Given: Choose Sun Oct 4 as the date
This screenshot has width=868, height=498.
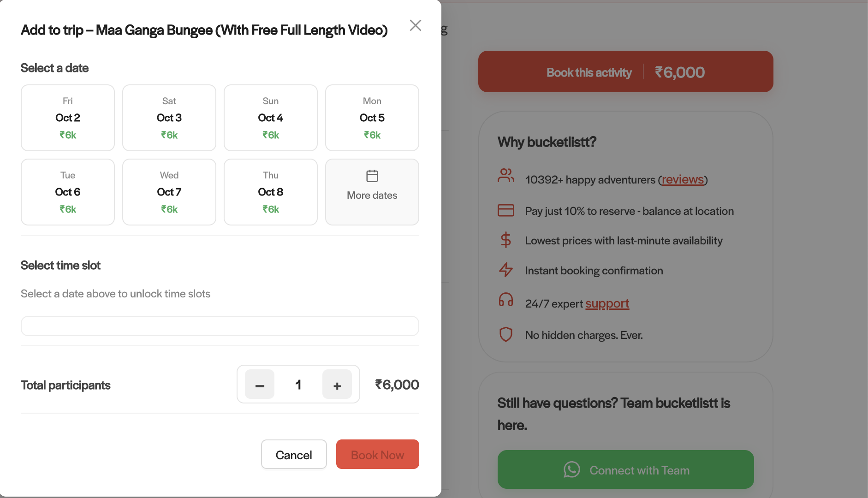Looking at the screenshot, I should point(271,118).
